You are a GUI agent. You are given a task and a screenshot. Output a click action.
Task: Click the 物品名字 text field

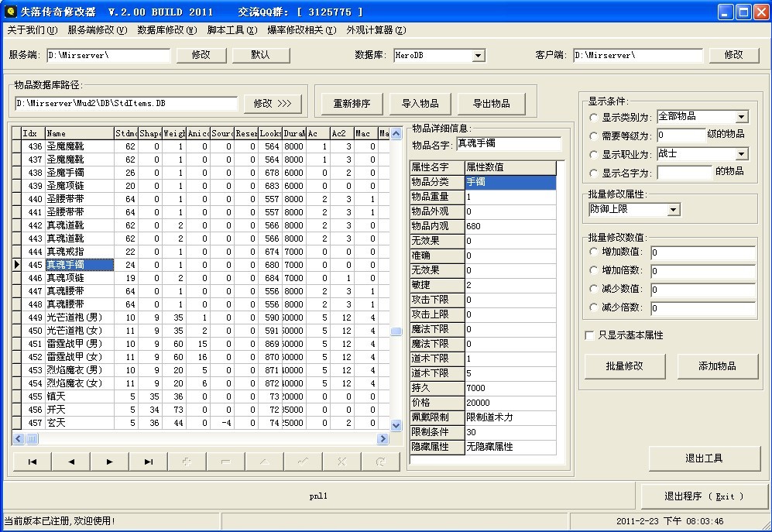(508, 144)
